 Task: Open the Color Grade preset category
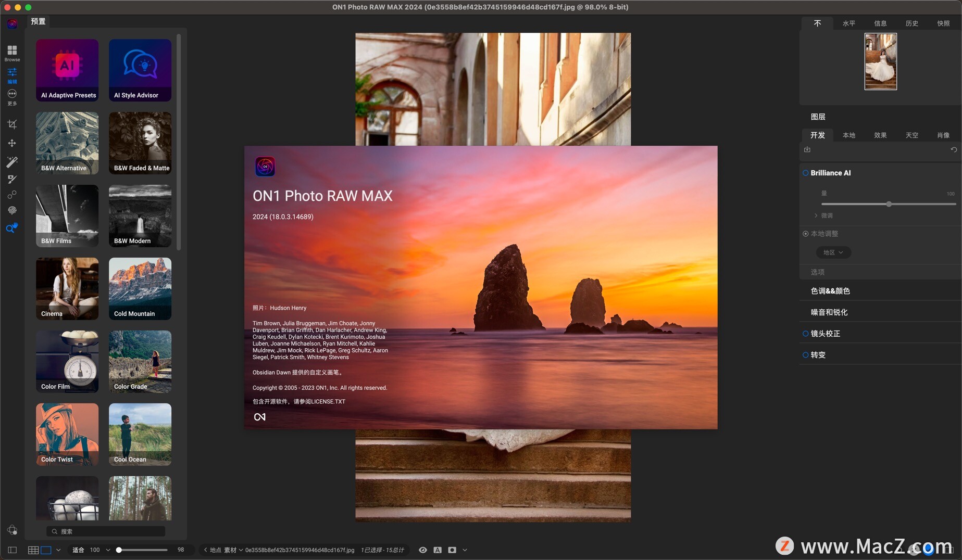pyautogui.click(x=140, y=362)
